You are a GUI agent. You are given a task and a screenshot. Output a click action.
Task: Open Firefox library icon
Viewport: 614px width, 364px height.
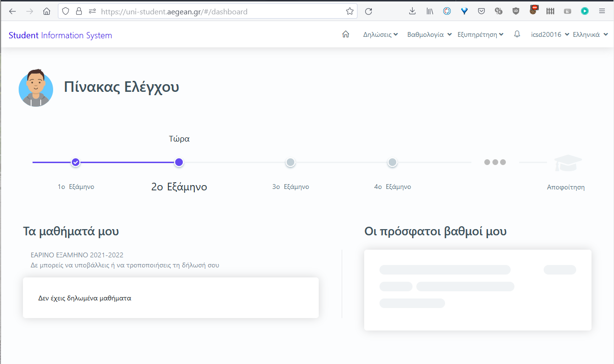[x=430, y=11]
